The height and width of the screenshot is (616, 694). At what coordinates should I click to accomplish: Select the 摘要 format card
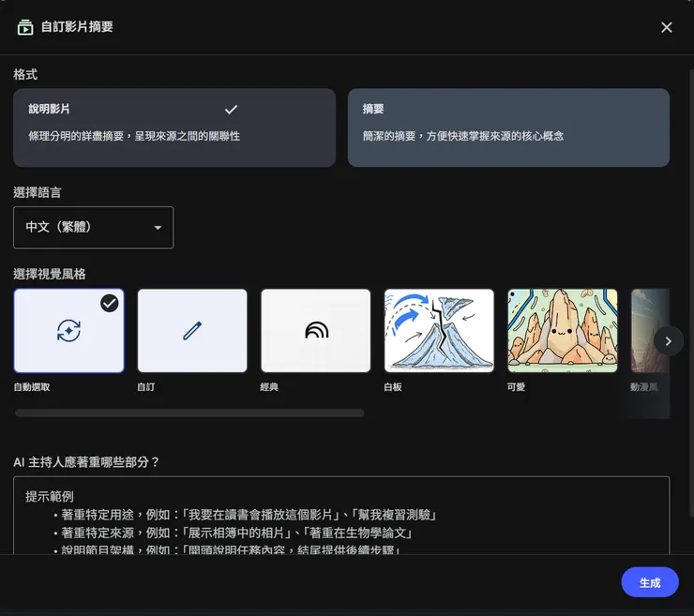pos(508,128)
